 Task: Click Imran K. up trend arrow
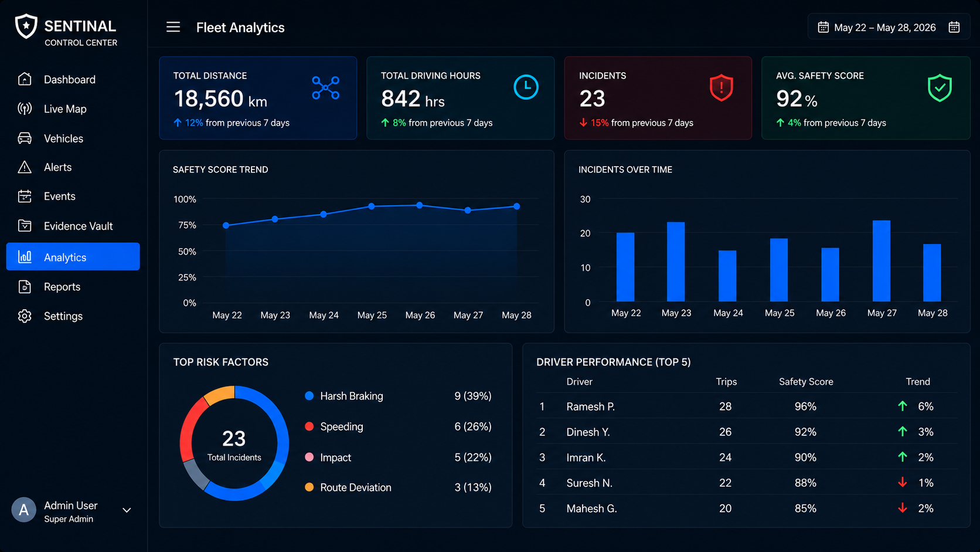point(903,457)
